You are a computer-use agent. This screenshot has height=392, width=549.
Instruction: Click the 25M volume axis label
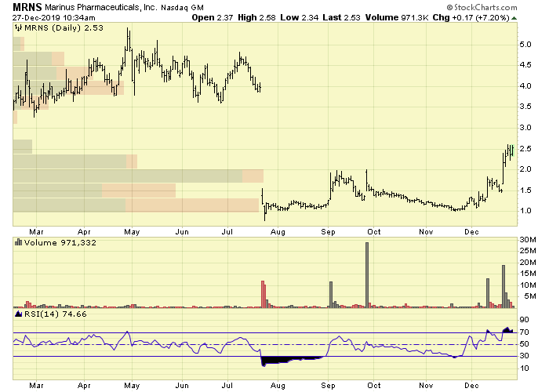click(528, 251)
